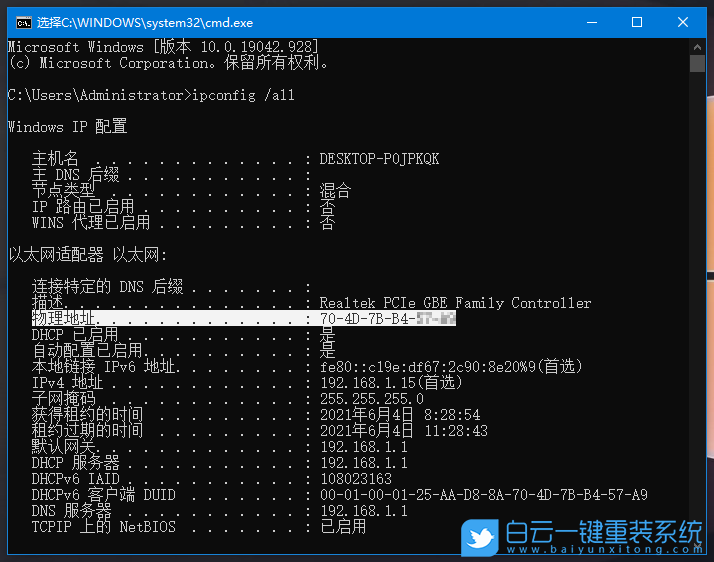Click the vertical scrollbar thumb
This screenshot has width=714, height=562.
click(697, 63)
